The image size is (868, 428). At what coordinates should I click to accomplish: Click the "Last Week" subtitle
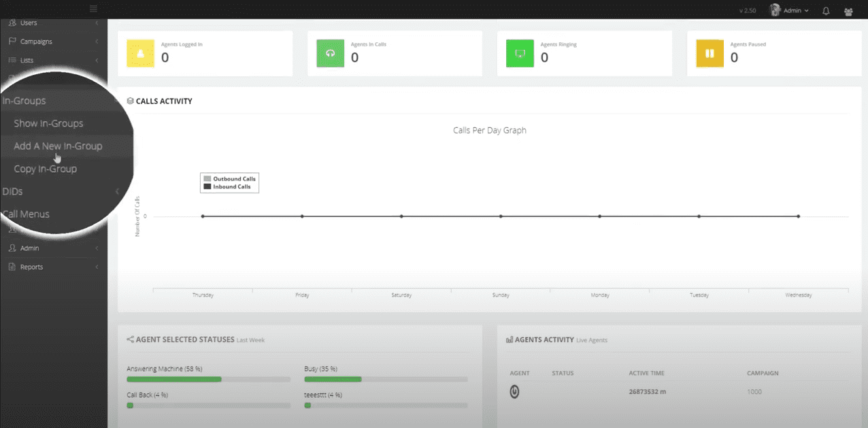pyautogui.click(x=250, y=340)
